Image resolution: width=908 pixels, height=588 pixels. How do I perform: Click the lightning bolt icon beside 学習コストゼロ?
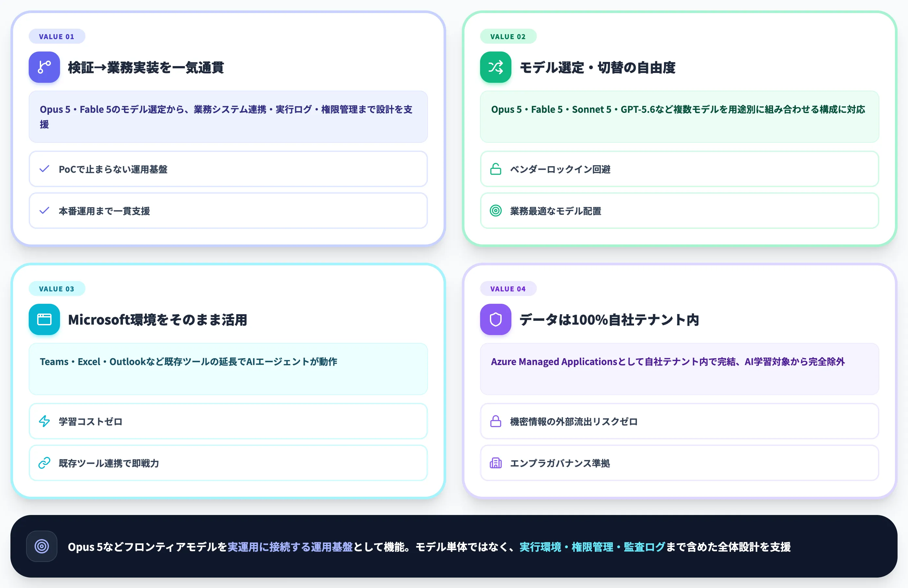[x=44, y=421]
